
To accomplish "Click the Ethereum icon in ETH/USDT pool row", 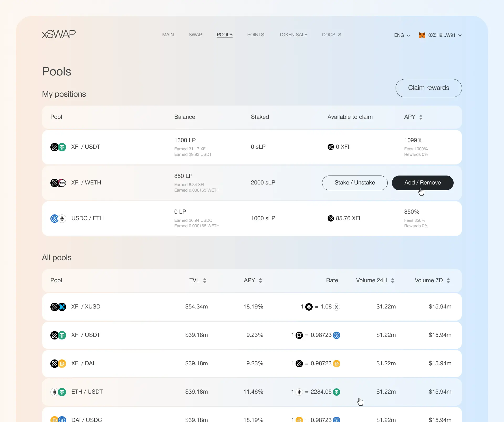I will (54, 392).
